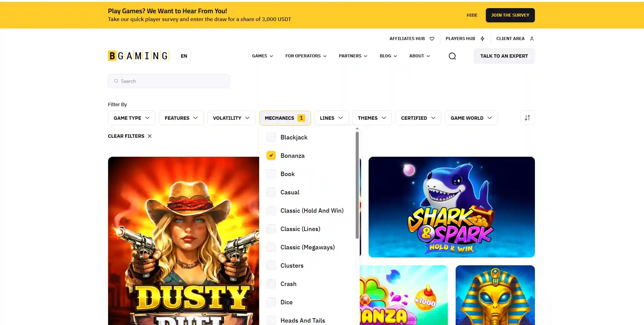This screenshot has width=644, height=325.
Task: Click the magnifier icon in the game search box
Action: coord(116,81)
